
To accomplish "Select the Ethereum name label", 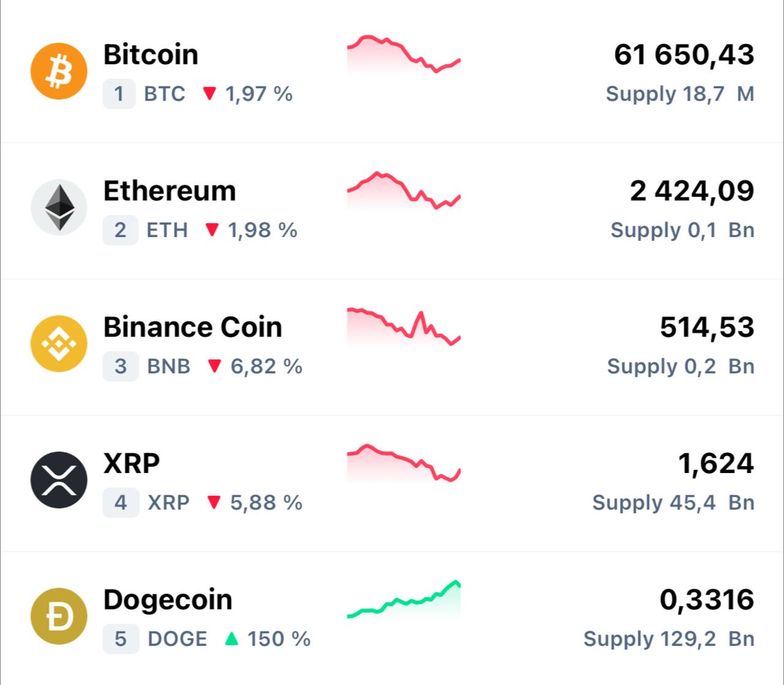I will (170, 191).
